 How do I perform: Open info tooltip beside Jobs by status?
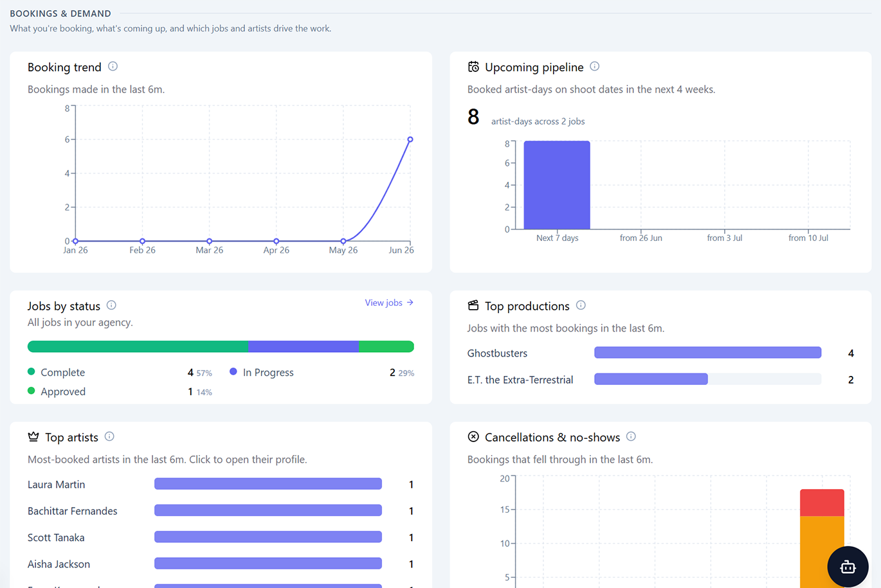pyautogui.click(x=111, y=305)
